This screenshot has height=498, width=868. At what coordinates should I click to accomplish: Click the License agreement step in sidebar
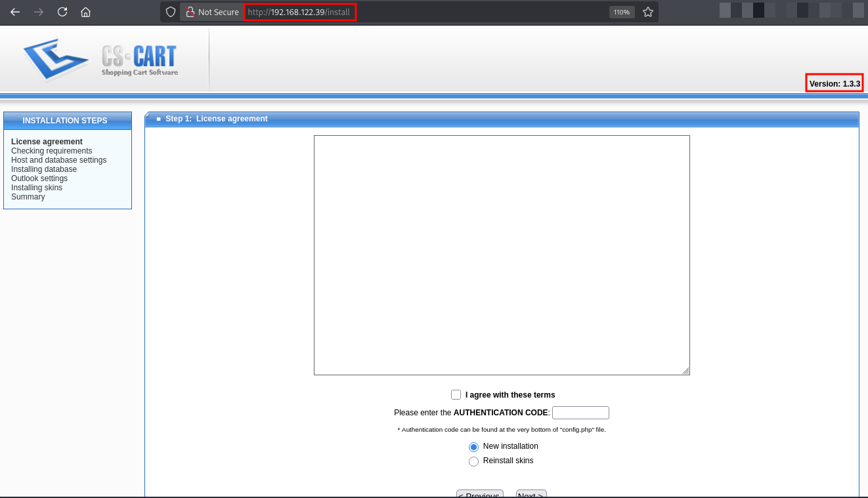click(x=47, y=142)
